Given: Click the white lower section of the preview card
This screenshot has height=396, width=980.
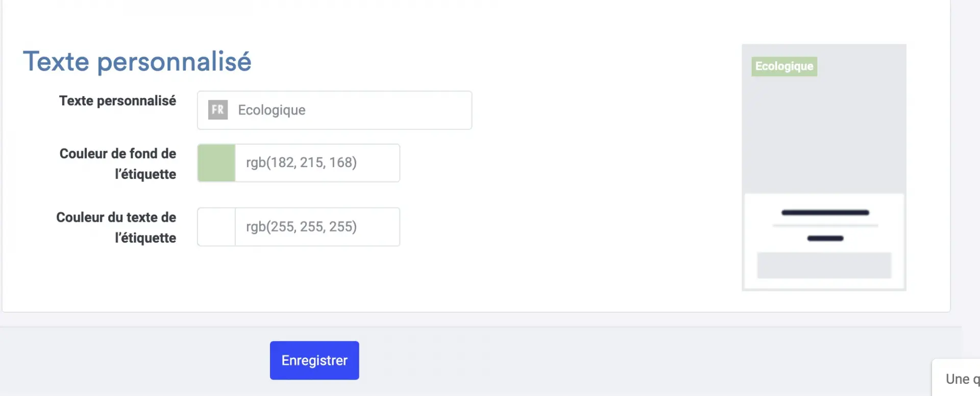Looking at the screenshot, I should (824, 241).
